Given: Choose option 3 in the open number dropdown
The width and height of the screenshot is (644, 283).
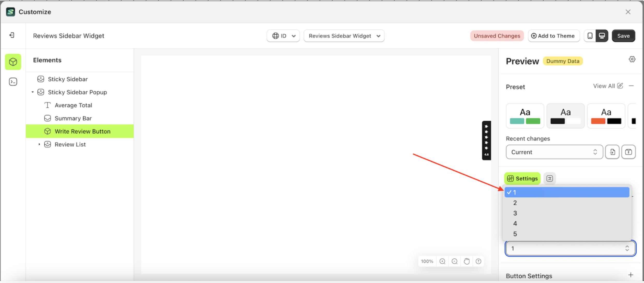Looking at the screenshot, I should (x=515, y=213).
